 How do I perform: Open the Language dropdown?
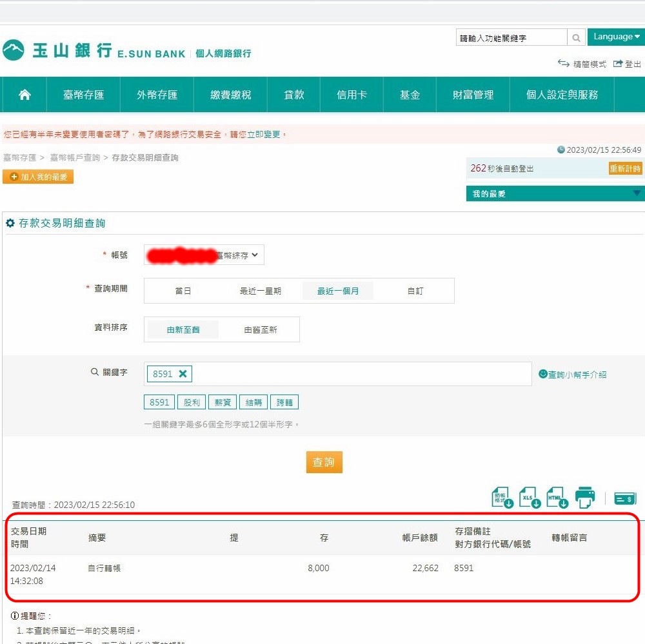[616, 37]
